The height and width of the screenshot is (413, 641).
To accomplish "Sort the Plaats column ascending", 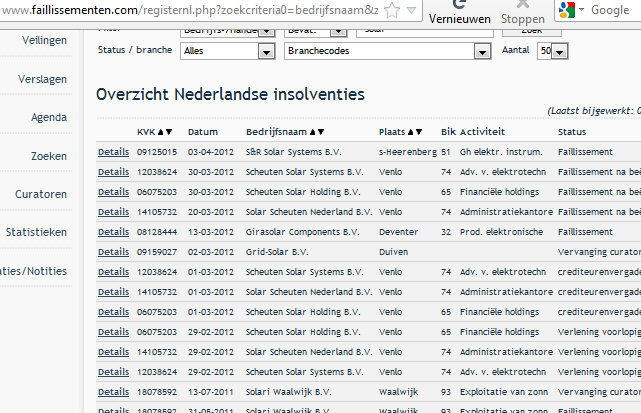I will [410, 132].
